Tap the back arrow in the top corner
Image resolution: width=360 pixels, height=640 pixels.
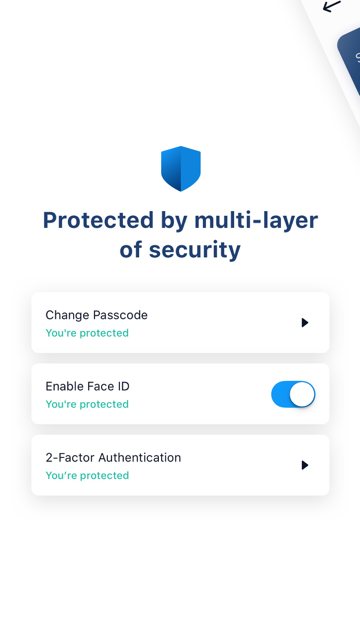pos(331,6)
